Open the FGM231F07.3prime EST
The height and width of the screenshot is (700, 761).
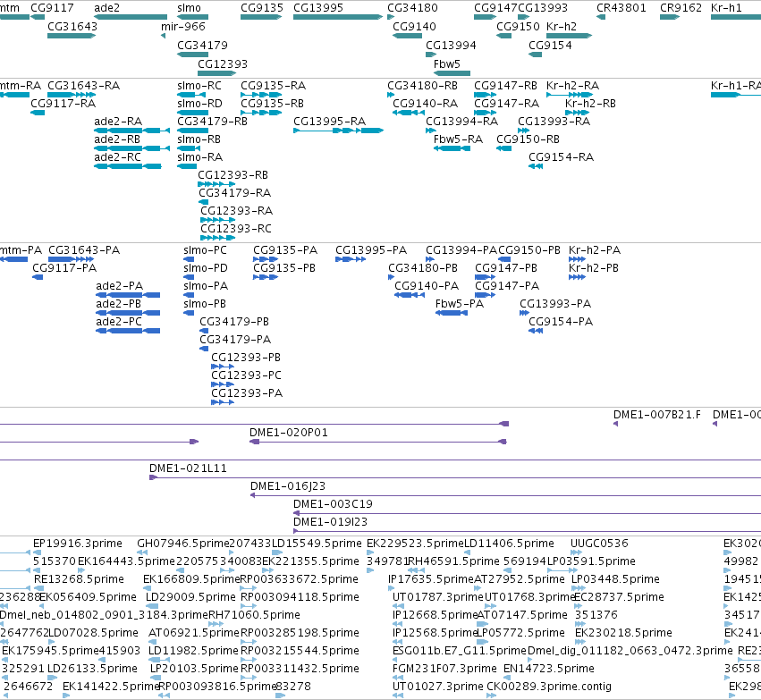click(x=398, y=678)
